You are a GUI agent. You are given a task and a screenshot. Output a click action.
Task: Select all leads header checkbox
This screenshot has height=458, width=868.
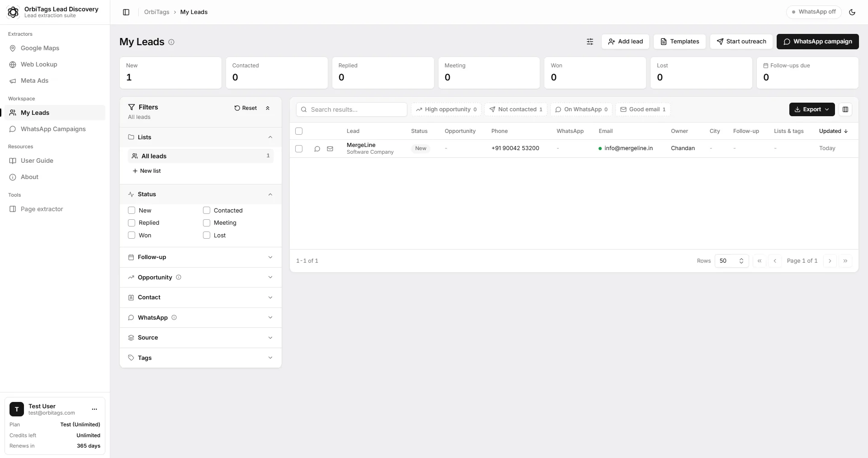pyautogui.click(x=299, y=131)
